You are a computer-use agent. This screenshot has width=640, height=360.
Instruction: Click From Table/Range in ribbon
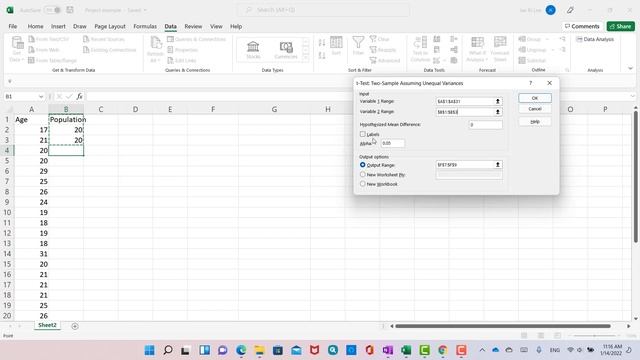(x=53, y=60)
